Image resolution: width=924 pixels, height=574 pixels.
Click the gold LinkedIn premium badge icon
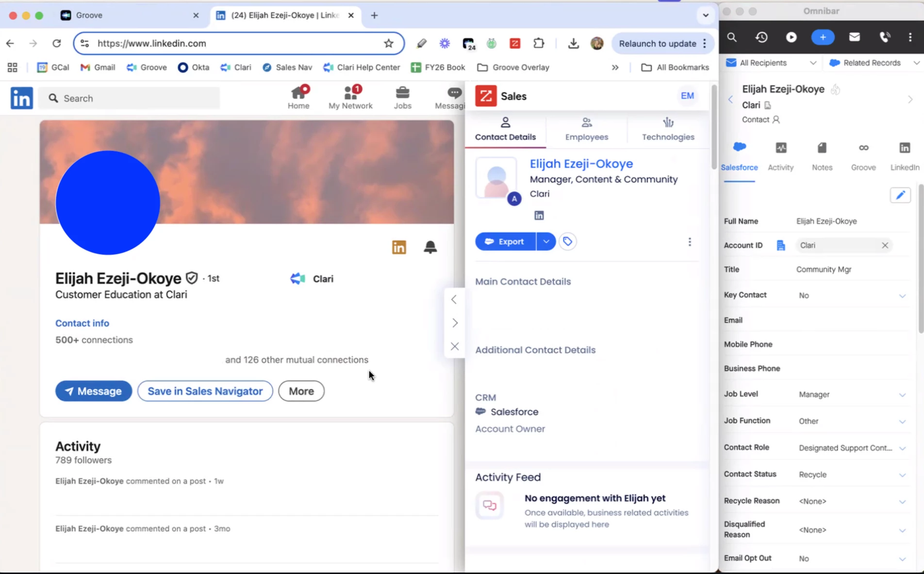click(x=399, y=247)
